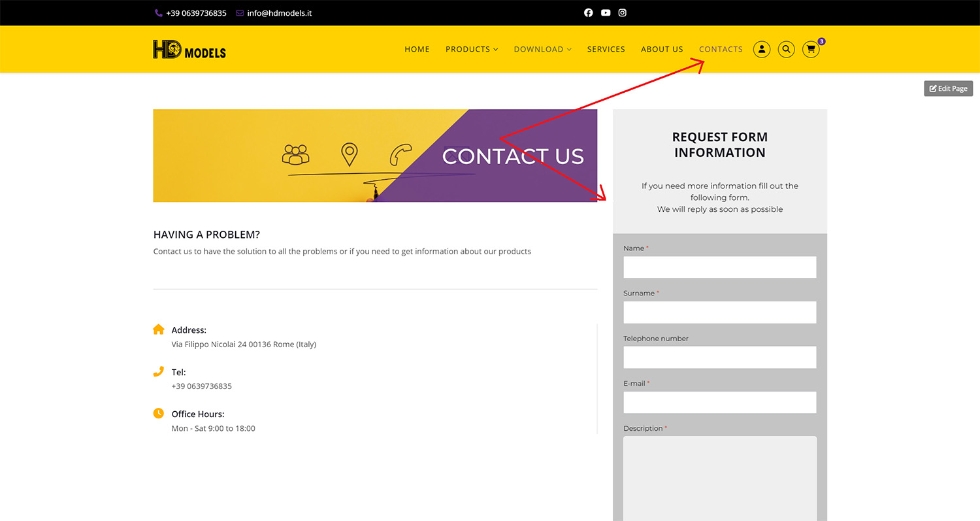This screenshot has height=521, width=980.
Task: Open the search magnifier icon
Action: coord(786,49)
